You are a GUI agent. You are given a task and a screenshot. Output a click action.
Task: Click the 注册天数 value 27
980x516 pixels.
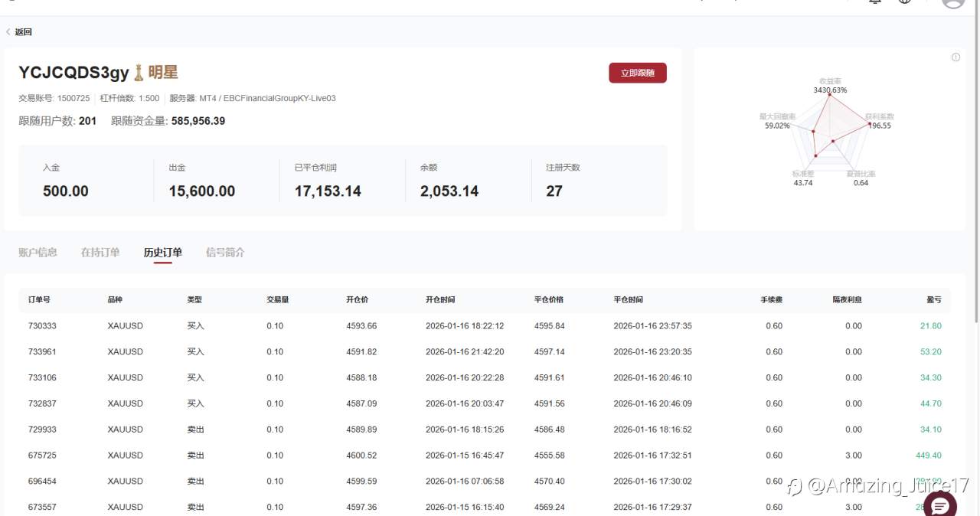click(554, 191)
